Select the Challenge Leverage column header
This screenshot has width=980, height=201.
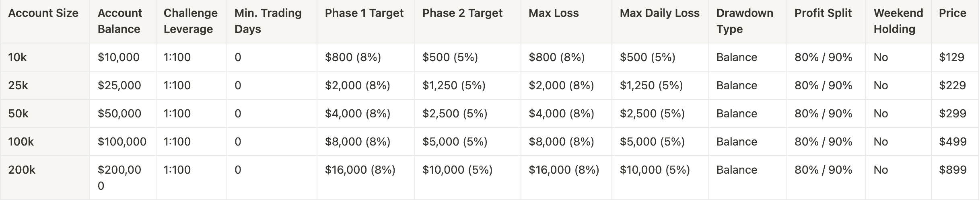(x=190, y=21)
